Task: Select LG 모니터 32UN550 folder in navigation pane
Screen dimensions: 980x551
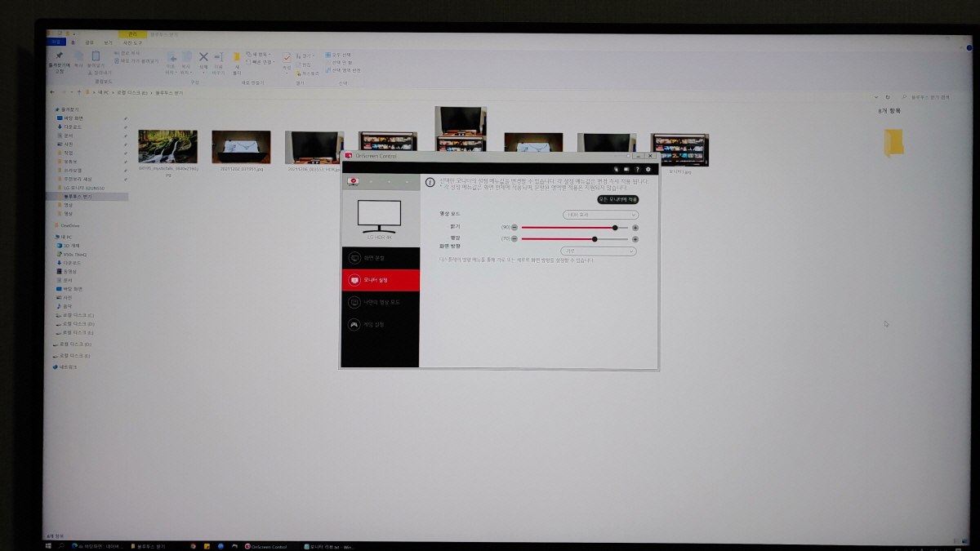Action: click(x=79, y=188)
